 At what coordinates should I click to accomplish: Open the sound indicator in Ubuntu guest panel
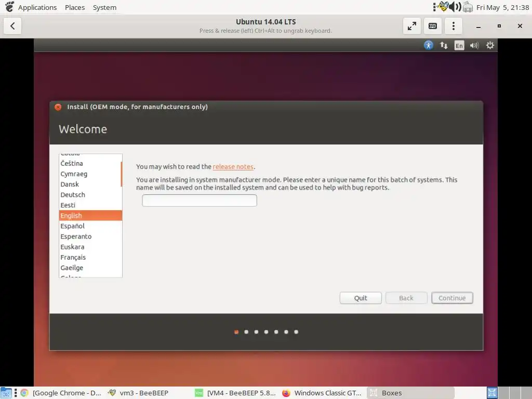click(x=474, y=45)
